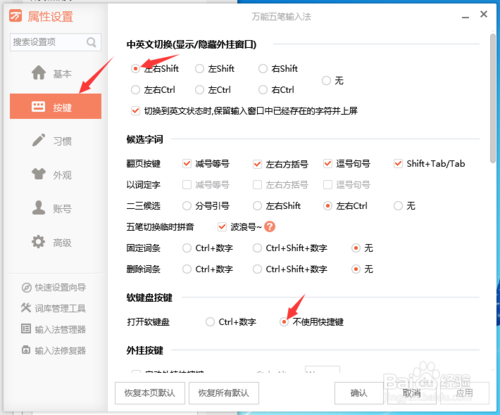Toggle 波浪号~ checkbox
Viewport: 500px width, 415px height.
tap(222, 227)
